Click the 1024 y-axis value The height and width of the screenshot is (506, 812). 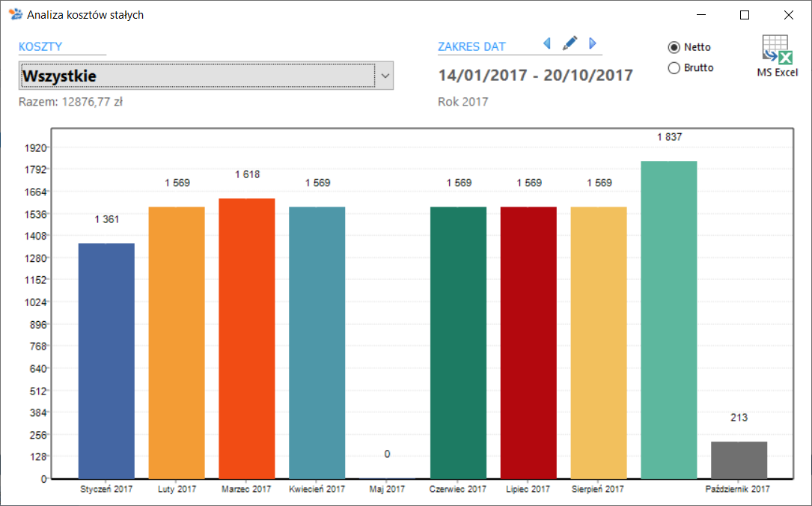tap(35, 302)
